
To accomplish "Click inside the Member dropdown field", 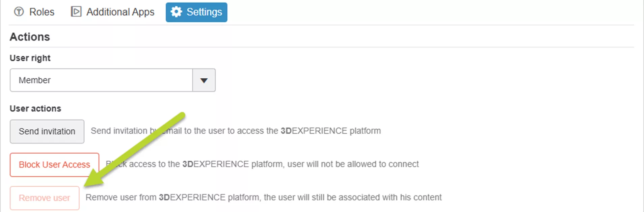I will click(x=101, y=80).
